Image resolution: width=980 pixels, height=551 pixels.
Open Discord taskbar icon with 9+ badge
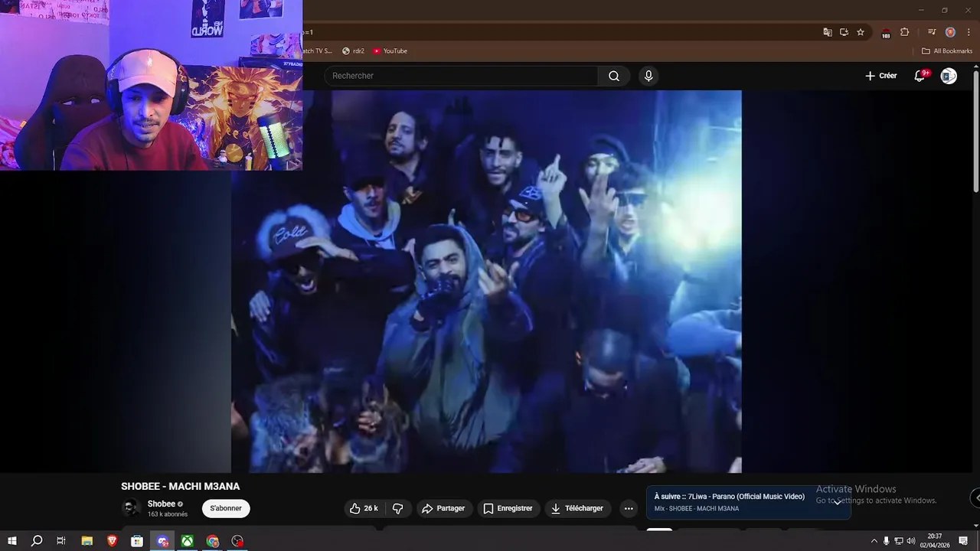click(x=162, y=541)
